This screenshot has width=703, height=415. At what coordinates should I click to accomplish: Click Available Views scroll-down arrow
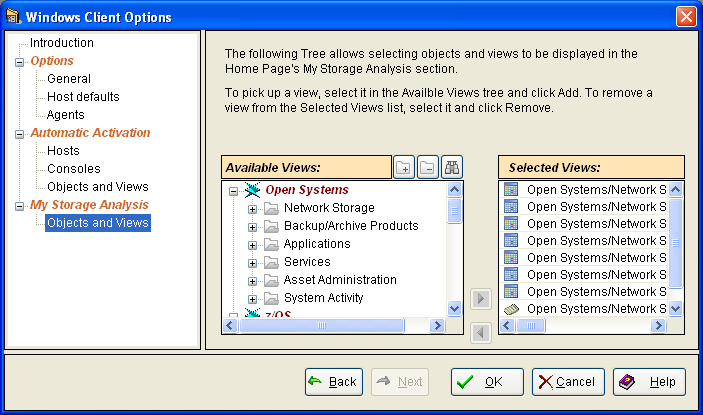pos(454,308)
